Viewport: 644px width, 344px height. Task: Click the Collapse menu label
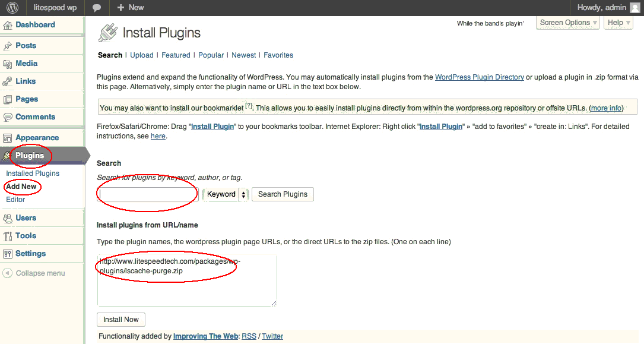[x=40, y=273]
